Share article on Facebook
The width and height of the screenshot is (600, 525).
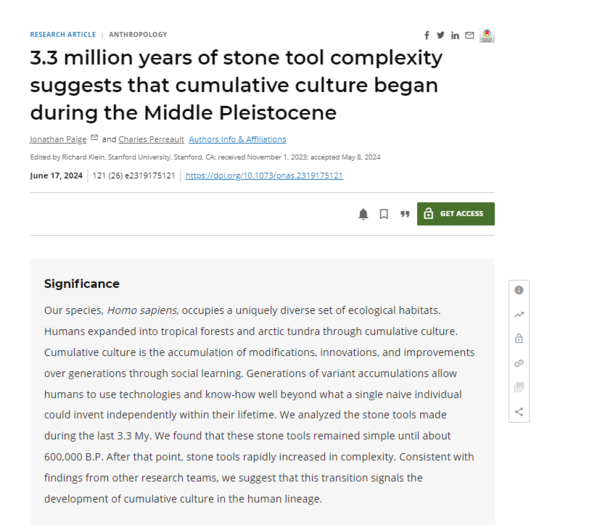pyautogui.click(x=427, y=35)
